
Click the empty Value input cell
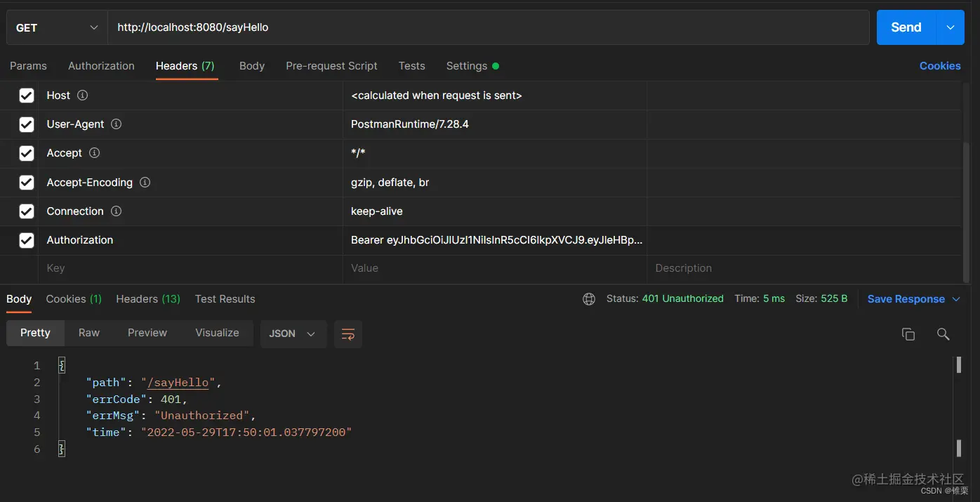pos(495,268)
